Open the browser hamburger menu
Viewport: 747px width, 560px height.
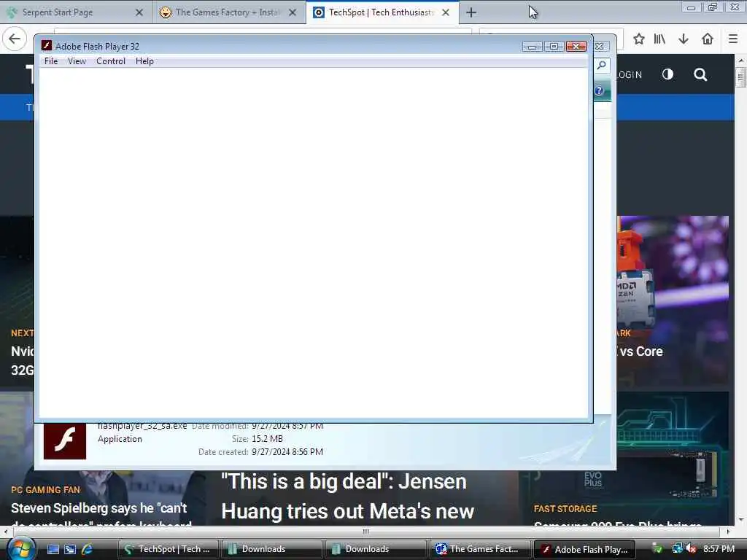tap(733, 39)
